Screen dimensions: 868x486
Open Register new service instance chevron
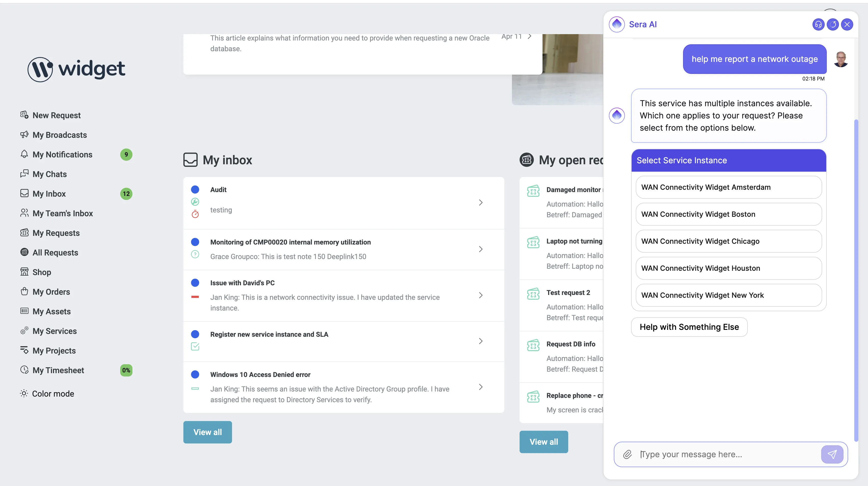481,341
